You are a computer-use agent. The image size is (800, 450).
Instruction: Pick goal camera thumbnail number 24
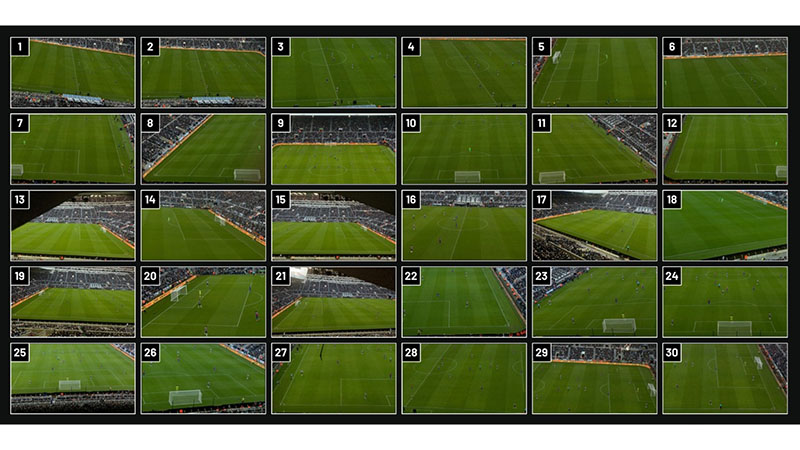coord(725,302)
